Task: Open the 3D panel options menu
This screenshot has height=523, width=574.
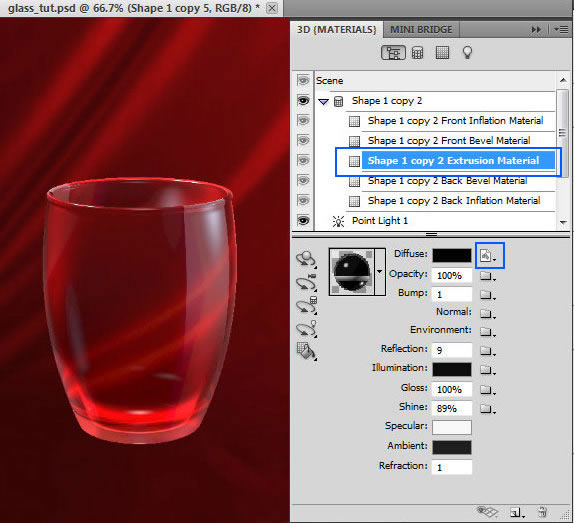Action: coord(561,30)
